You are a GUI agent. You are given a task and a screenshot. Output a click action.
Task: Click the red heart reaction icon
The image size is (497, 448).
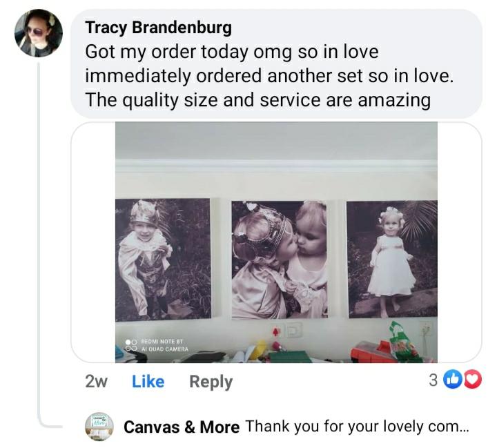pyautogui.click(x=472, y=379)
